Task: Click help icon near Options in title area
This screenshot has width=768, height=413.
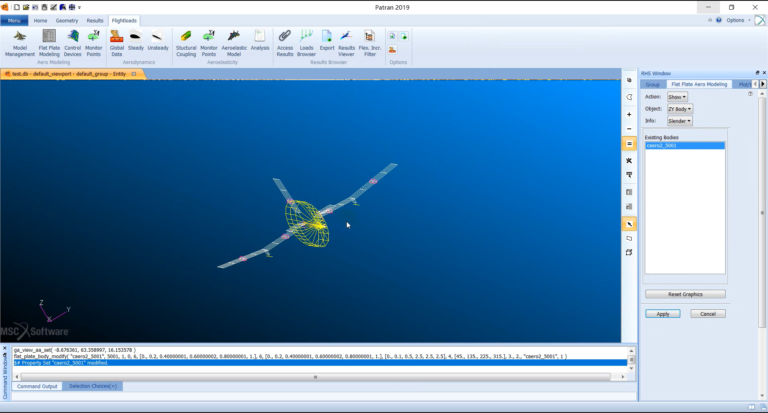Action: 719,20
